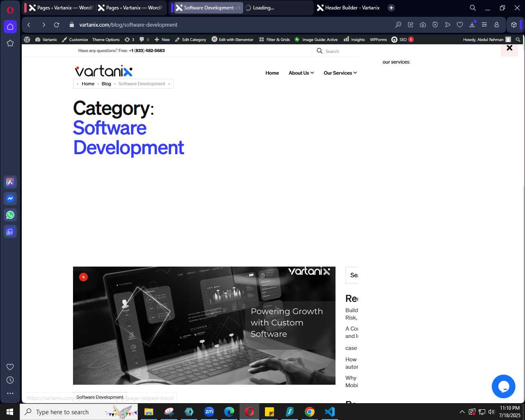Open extensions cube icon

514,25
